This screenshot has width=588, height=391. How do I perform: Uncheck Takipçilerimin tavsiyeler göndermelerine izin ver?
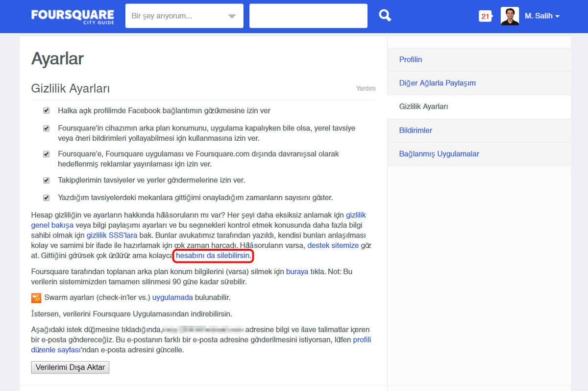(x=47, y=181)
